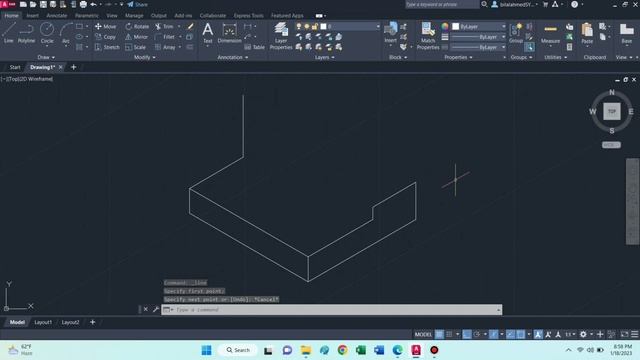
Task: Click the Mirror tool
Action: tap(136, 37)
